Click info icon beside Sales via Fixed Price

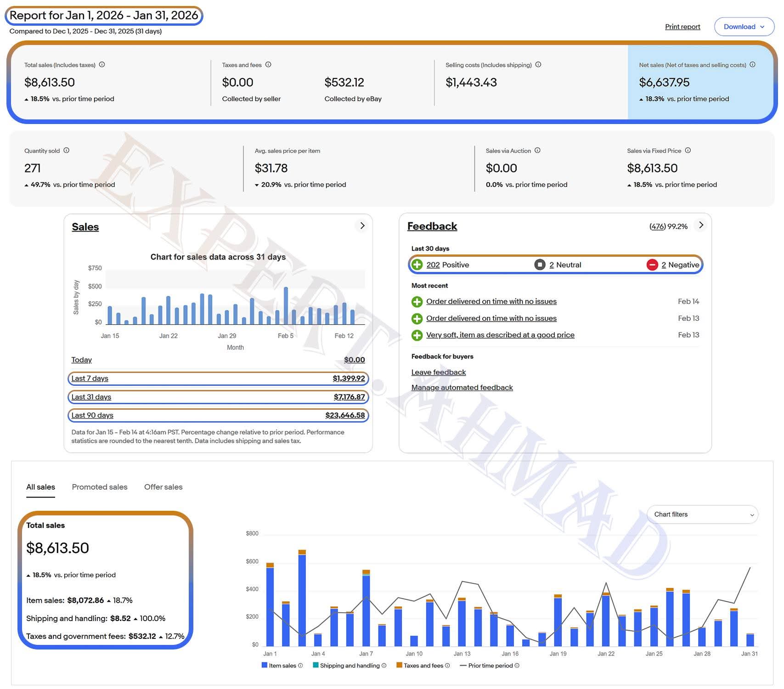point(688,151)
